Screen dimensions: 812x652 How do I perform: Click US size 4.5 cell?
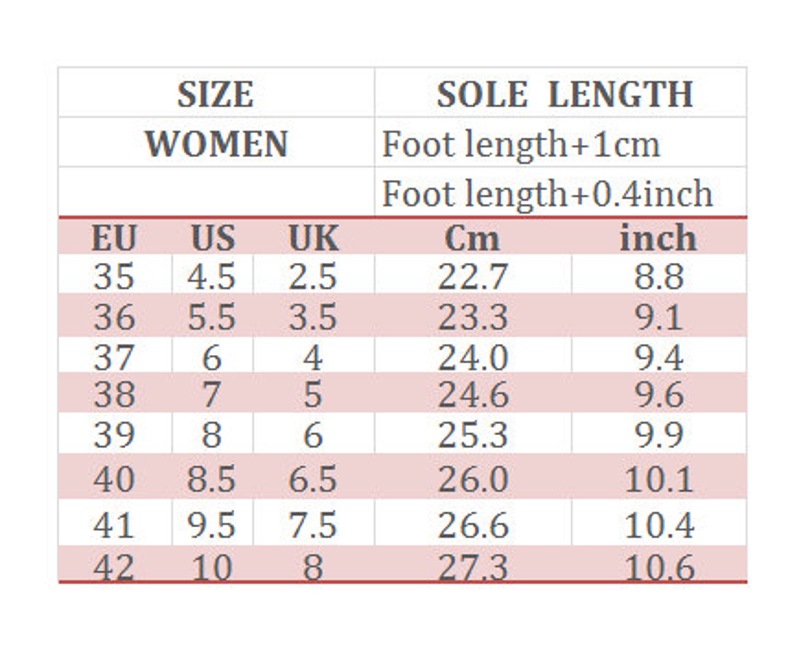point(213,275)
